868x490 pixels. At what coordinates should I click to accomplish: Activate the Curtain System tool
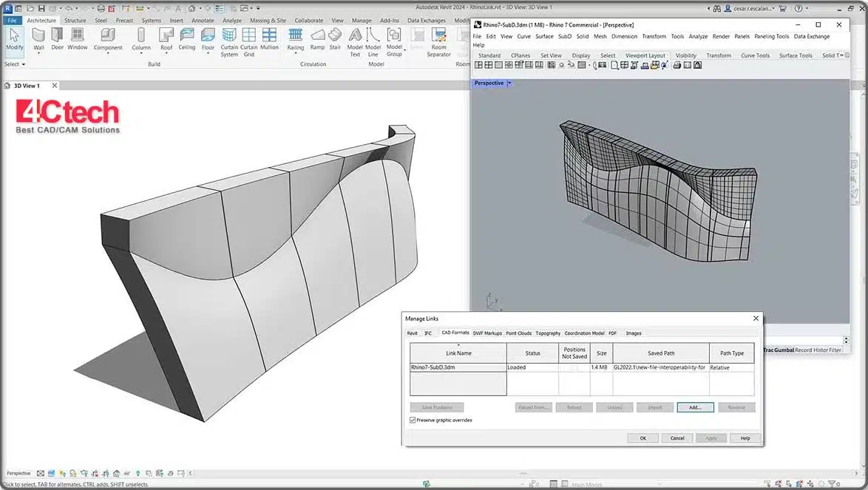click(x=229, y=41)
